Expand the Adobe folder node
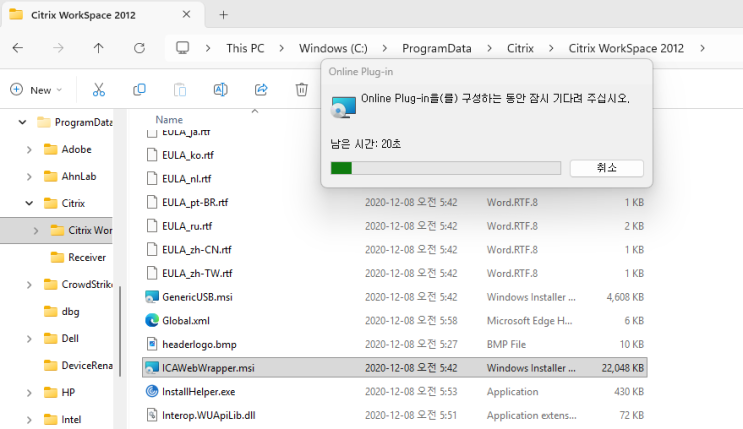The height and width of the screenshot is (429, 743). tap(29, 149)
